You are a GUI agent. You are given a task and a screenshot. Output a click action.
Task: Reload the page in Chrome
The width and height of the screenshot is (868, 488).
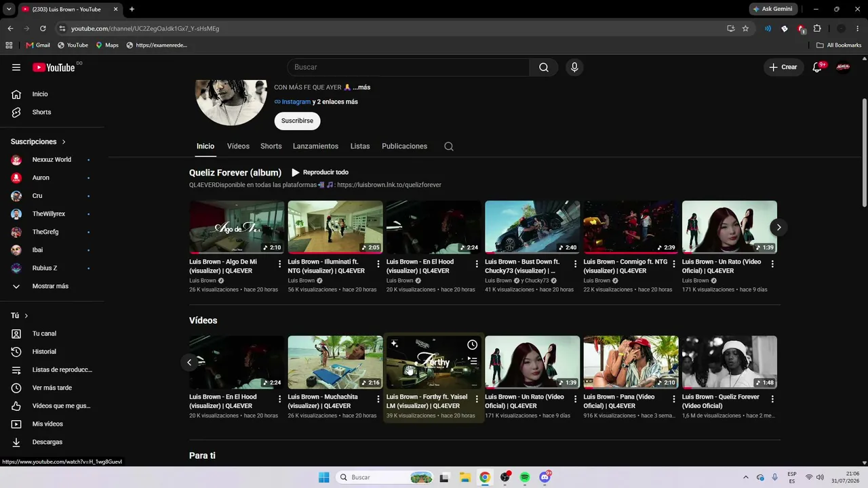pos(43,28)
